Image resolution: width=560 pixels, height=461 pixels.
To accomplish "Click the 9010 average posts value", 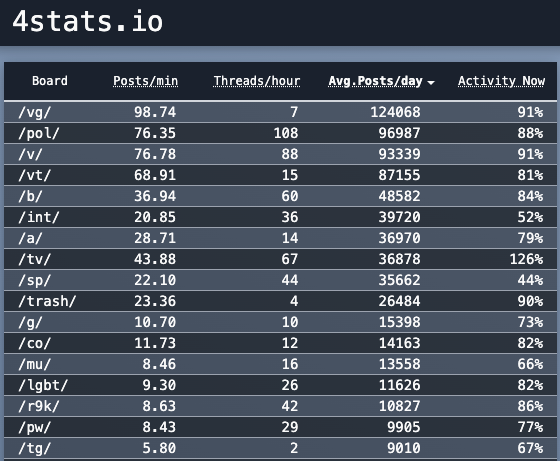I will [x=404, y=448].
